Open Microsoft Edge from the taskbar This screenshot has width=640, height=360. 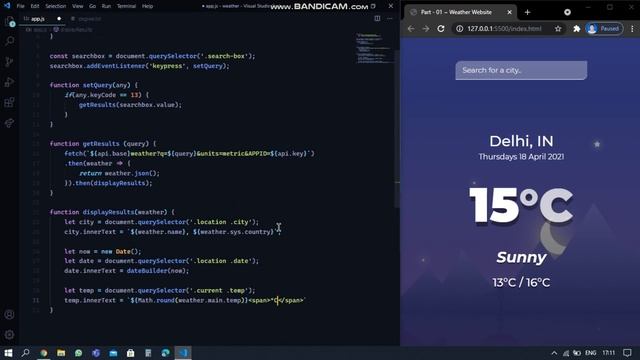(165, 353)
